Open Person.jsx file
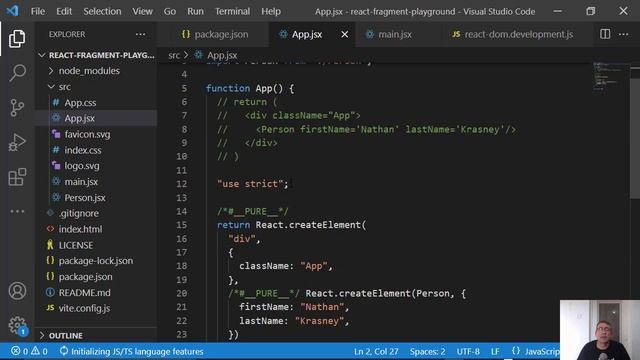640x360 pixels. 84,198
